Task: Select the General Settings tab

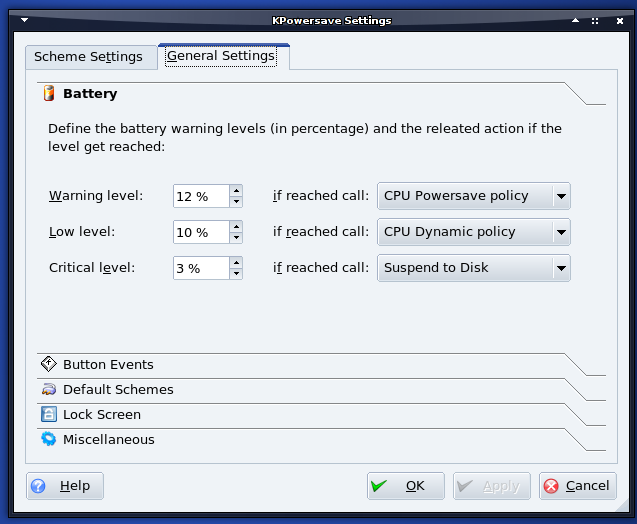Action: point(223,56)
